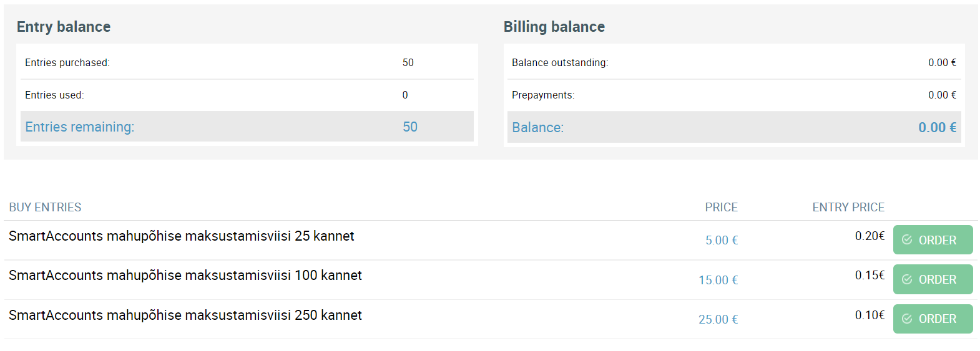Select the 25.00 € price link
This screenshot has height=351, width=980.
[x=718, y=319]
